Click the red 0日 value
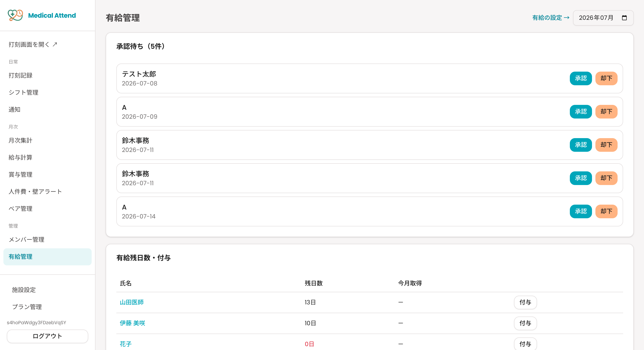644x350 pixels. [309, 344]
